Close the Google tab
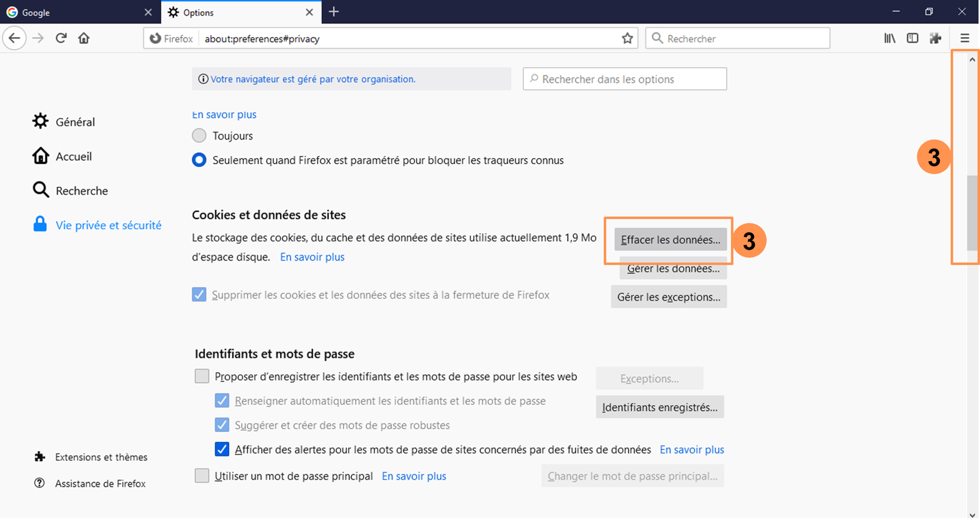Image resolution: width=980 pixels, height=518 pixels. [148, 12]
